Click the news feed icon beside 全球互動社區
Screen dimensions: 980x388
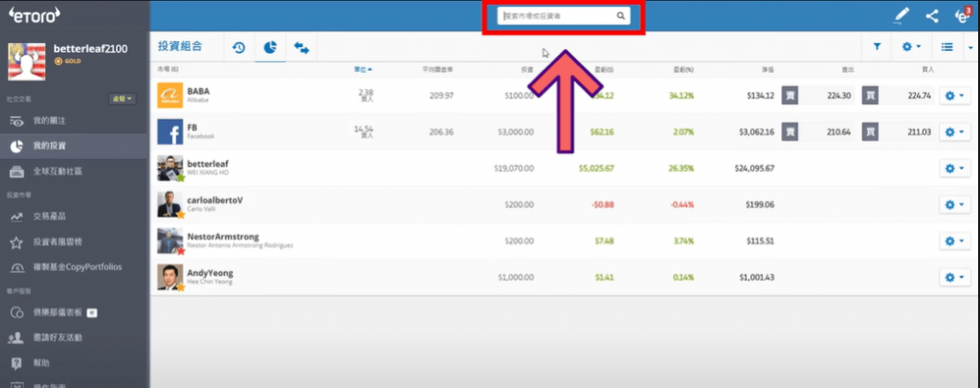(17, 171)
